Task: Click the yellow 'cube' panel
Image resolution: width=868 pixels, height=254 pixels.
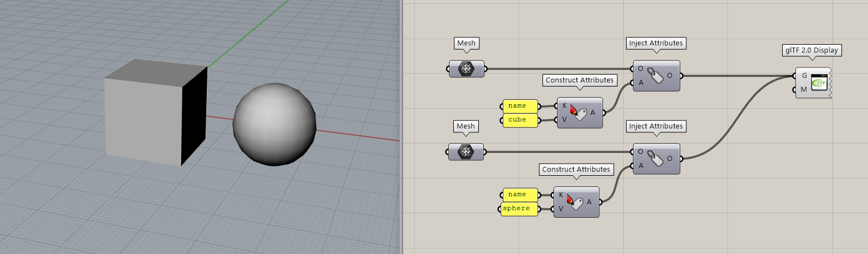Action: (521, 119)
